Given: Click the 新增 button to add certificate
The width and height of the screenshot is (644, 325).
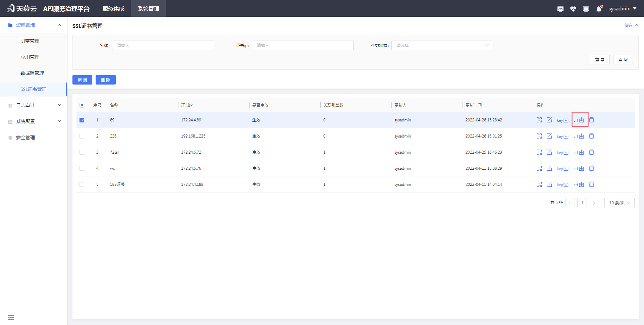Looking at the screenshot, I should [x=82, y=80].
